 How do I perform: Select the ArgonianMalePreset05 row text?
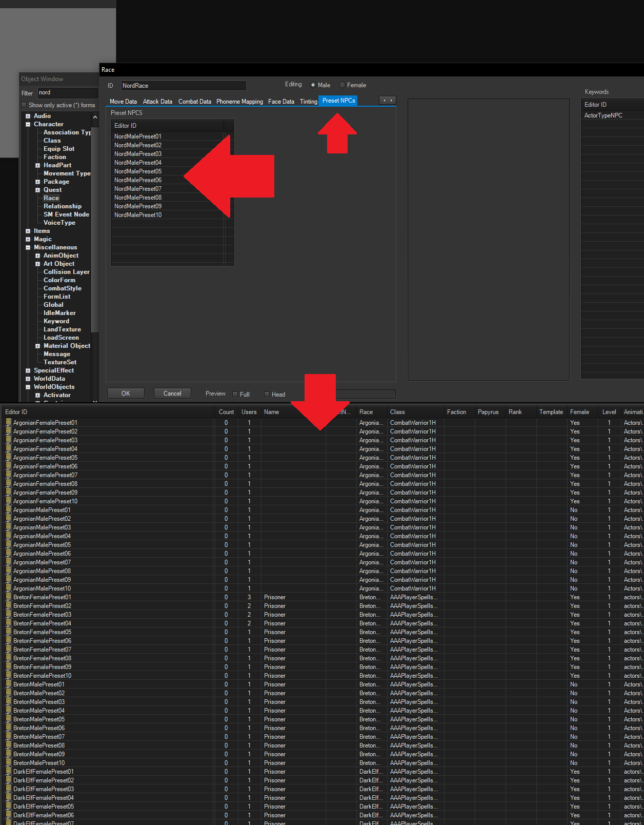click(x=42, y=545)
